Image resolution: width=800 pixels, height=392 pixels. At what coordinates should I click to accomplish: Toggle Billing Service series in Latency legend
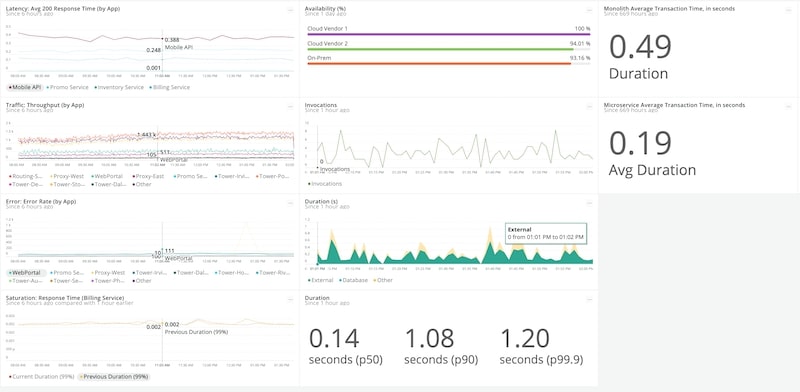click(169, 87)
